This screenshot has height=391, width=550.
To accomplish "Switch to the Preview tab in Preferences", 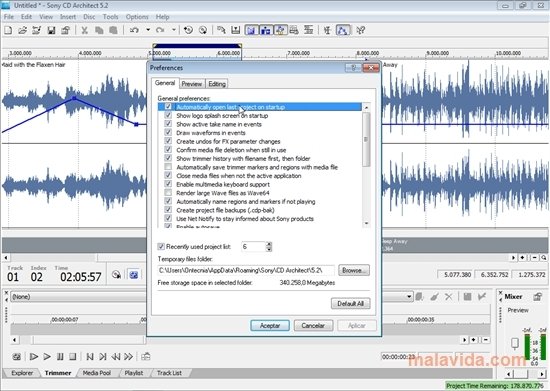I will [192, 84].
